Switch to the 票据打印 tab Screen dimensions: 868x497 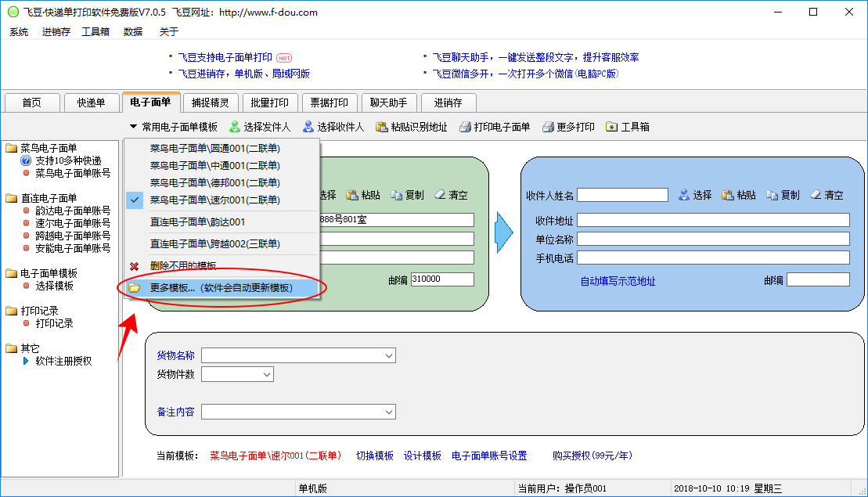point(330,103)
